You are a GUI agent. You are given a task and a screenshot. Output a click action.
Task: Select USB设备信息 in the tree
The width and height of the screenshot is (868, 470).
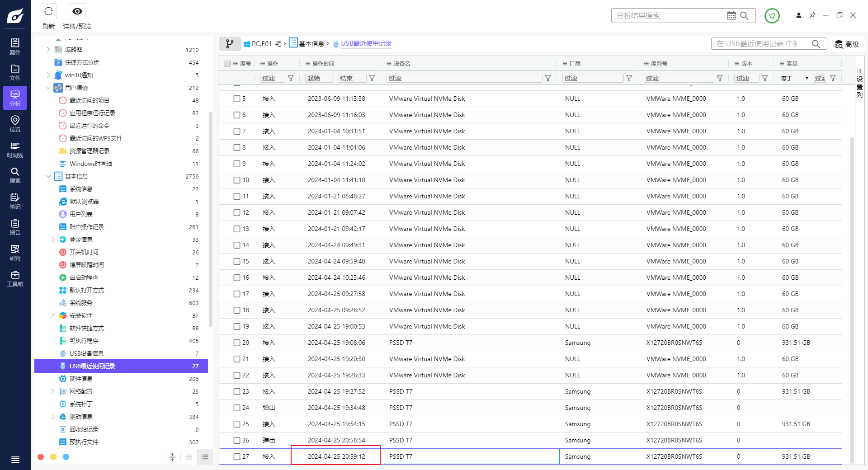86,353
